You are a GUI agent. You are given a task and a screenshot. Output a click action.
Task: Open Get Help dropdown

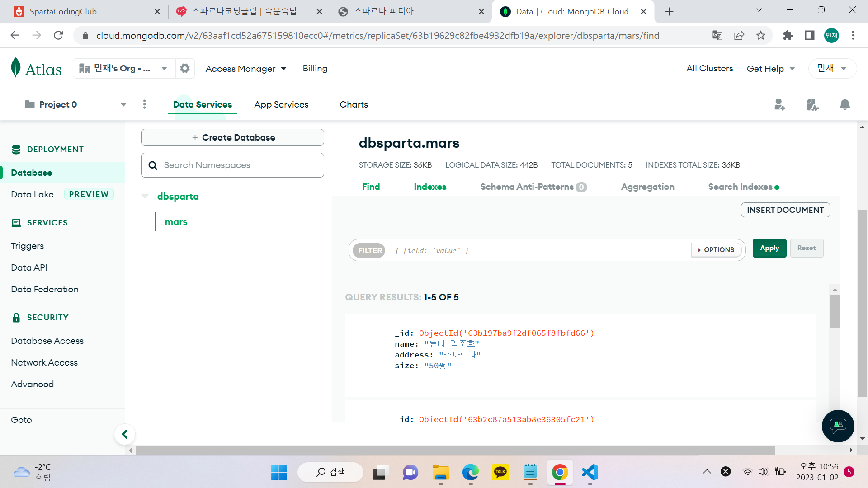click(771, 69)
